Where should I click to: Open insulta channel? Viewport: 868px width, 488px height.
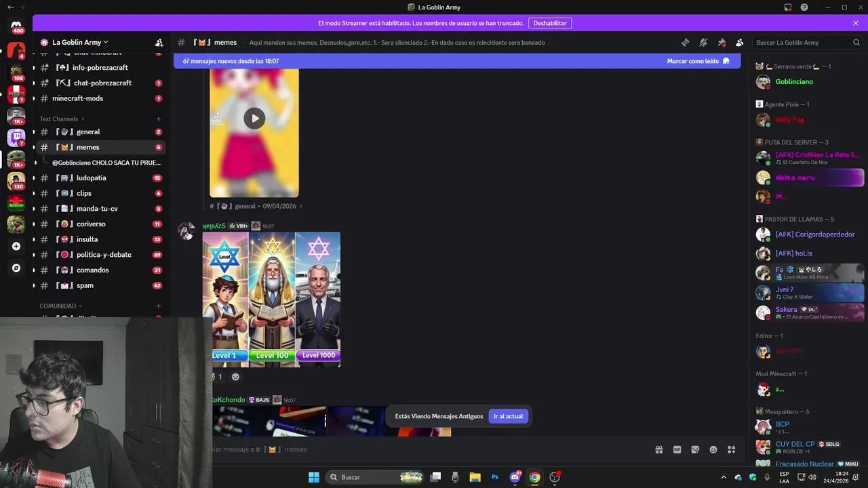coord(100,239)
